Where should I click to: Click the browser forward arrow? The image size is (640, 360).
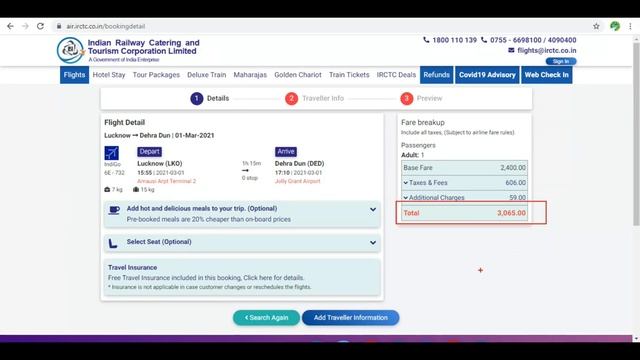[x=25, y=26]
